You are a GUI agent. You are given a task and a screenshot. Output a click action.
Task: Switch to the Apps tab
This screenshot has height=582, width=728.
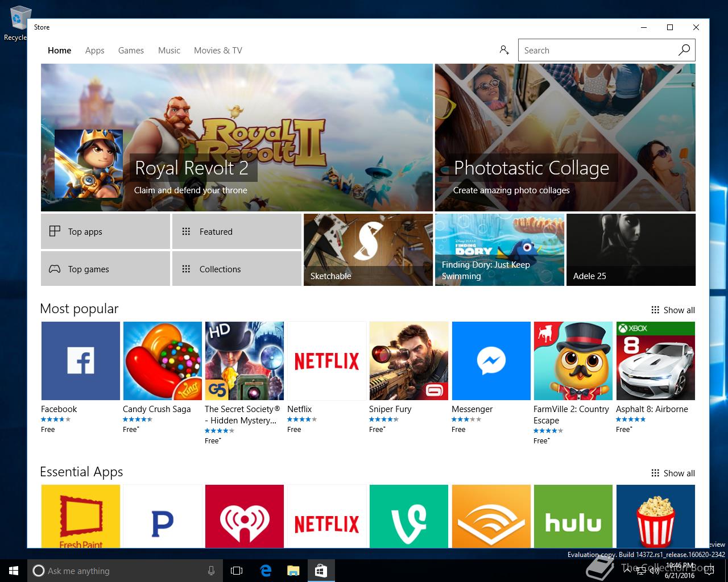[95, 50]
